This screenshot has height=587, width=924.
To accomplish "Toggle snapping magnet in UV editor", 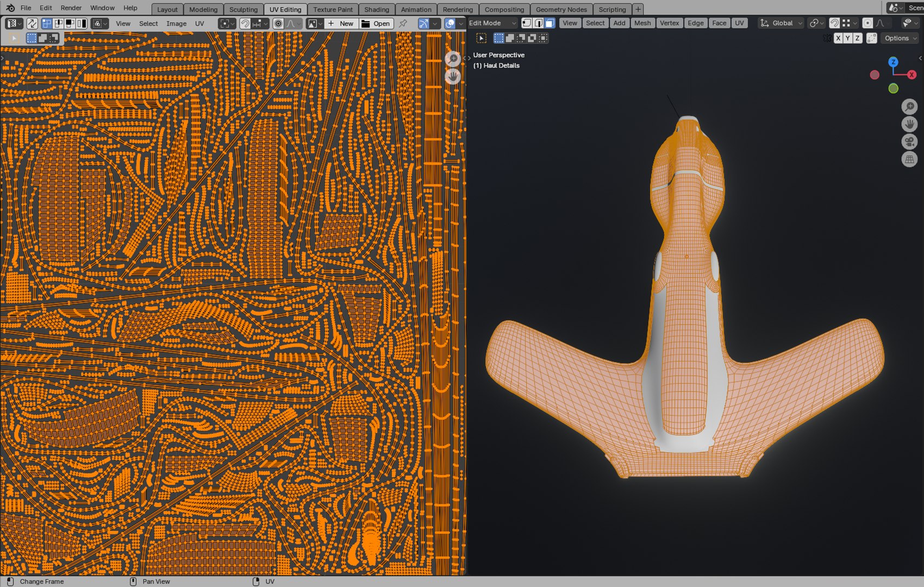I will tap(245, 23).
